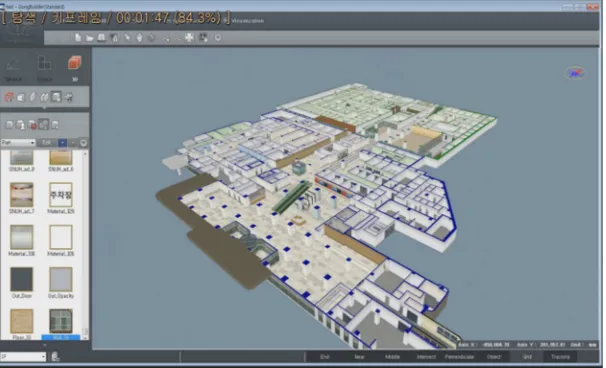Click the first material library icon
This screenshot has height=368, width=606.
point(9,125)
